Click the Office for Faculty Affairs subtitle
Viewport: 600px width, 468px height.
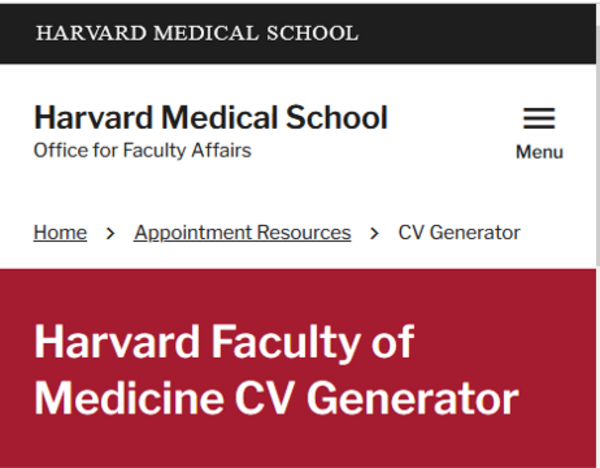coord(142,151)
